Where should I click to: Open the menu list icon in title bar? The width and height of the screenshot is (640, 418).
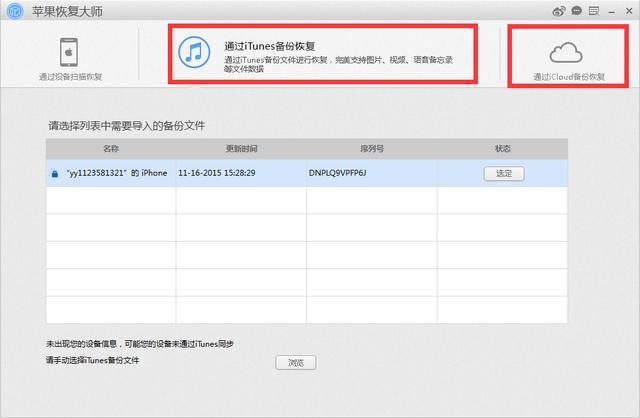tap(594, 11)
